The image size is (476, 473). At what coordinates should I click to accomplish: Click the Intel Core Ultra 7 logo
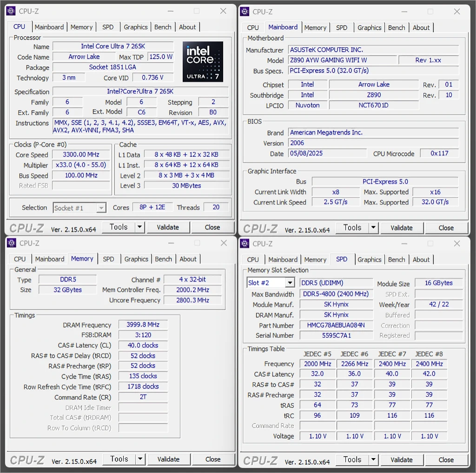click(203, 62)
